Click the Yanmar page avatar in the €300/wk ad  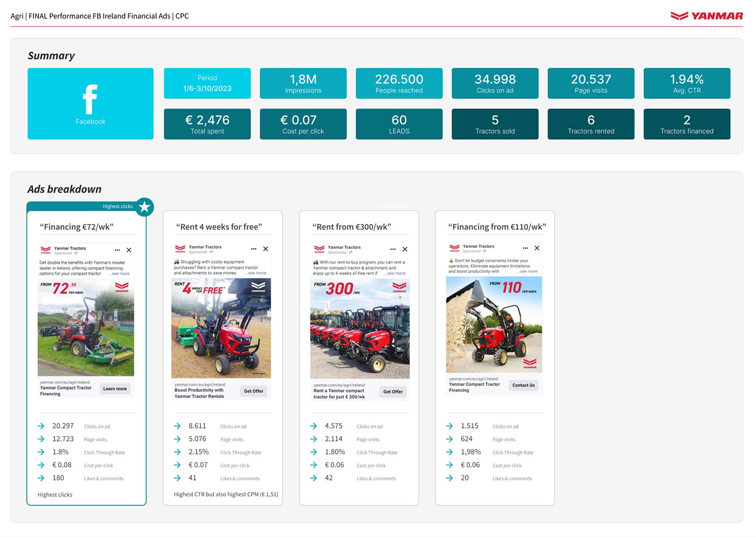pos(320,249)
